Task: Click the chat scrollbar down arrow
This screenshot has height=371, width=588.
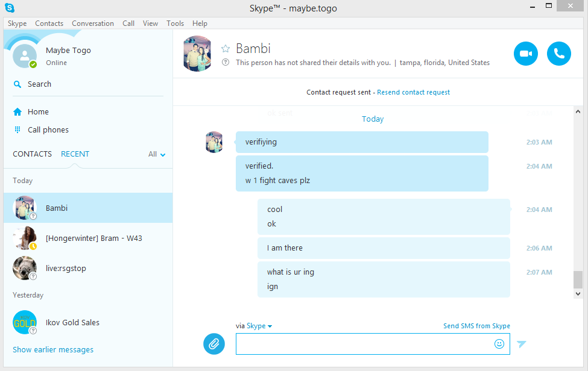Action: (578, 294)
